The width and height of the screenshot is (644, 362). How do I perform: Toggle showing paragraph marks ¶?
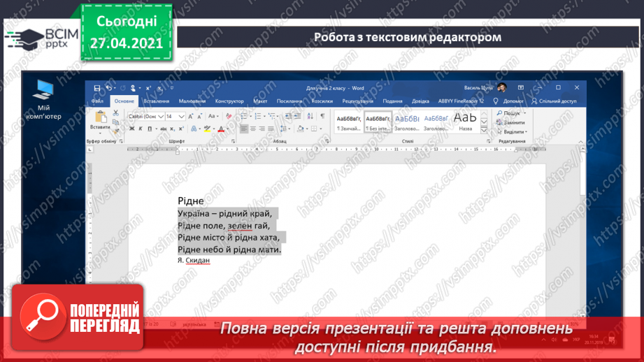click(x=322, y=117)
